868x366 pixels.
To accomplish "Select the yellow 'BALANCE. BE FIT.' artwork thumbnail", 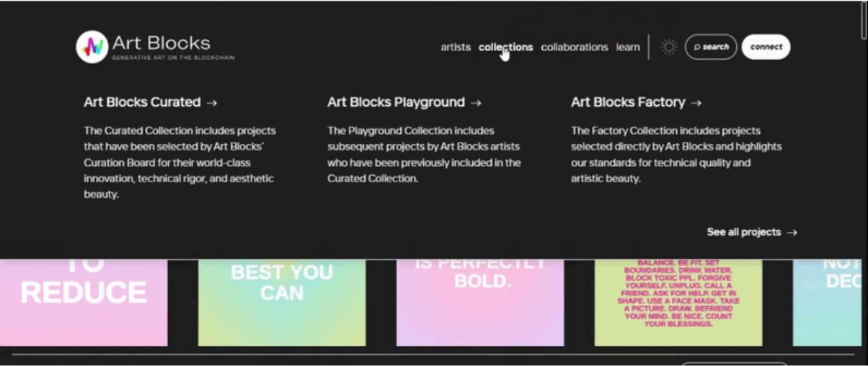I will coord(678,303).
